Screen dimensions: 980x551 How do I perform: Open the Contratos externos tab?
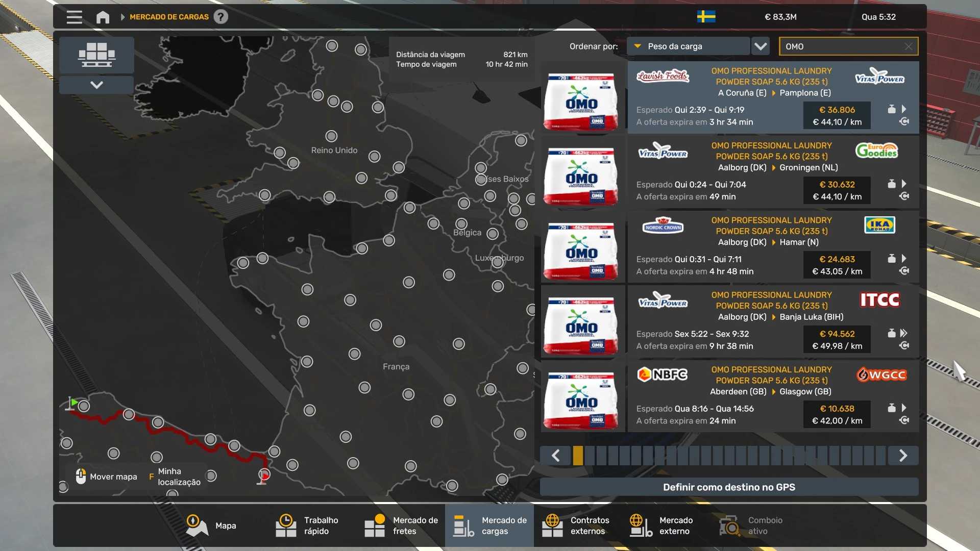tap(578, 525)
